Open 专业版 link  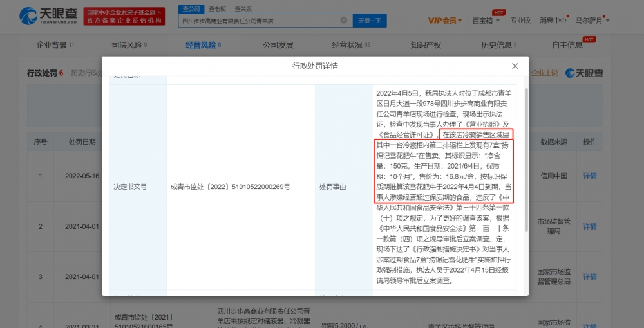pyautogui.click(x=520, y=20)
